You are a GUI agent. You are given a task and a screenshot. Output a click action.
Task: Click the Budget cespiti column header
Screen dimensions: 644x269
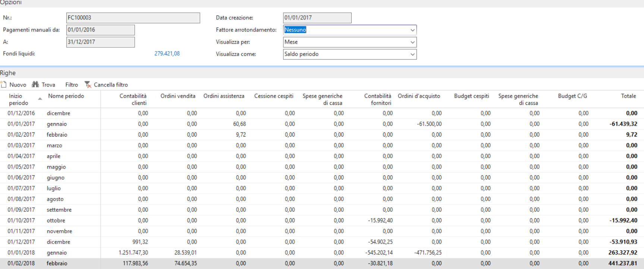(x=471, y=96)
